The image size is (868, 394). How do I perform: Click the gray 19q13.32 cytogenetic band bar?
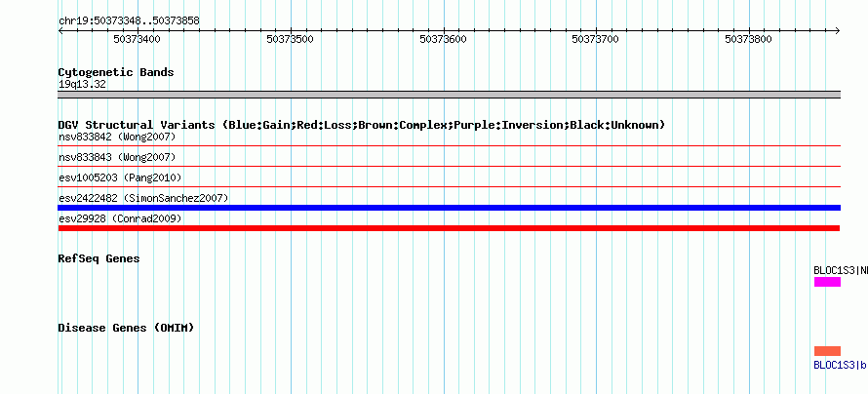[x=449, y=95]
